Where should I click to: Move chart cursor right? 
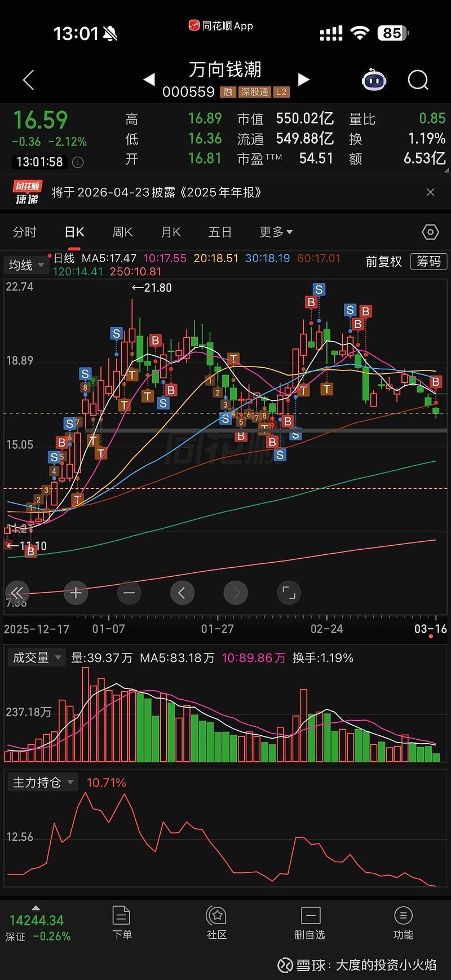click(236, 593)
